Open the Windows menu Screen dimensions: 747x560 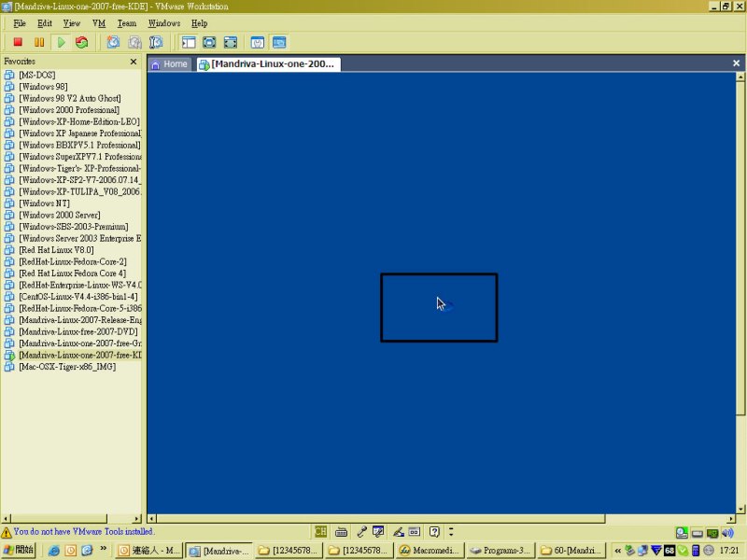(x=164, y=23)
